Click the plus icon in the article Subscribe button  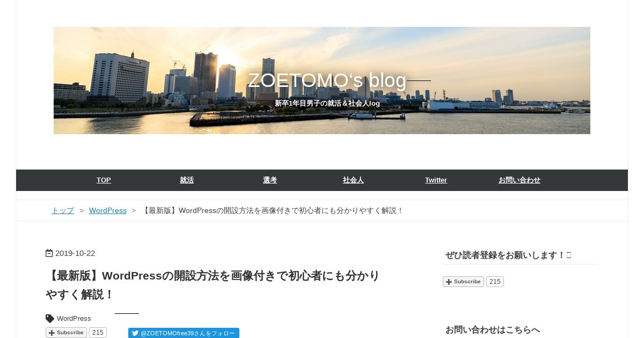pos(52,333)
